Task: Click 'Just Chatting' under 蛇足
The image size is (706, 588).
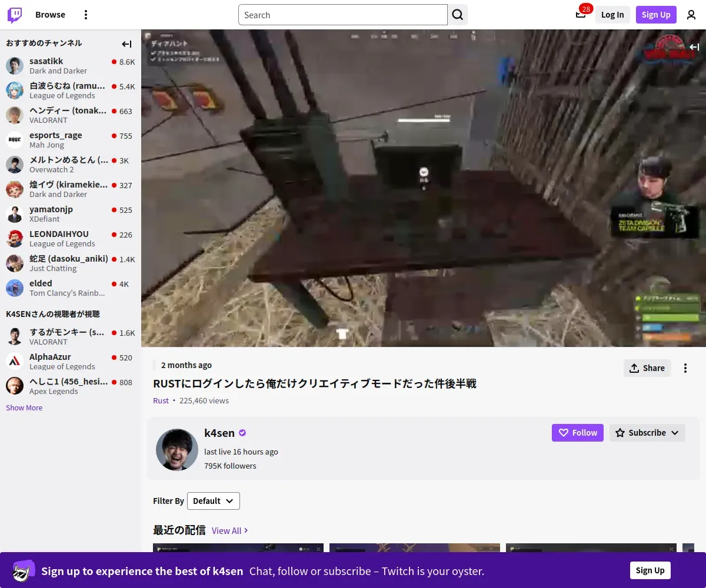Action: click(x=53, y=268)
